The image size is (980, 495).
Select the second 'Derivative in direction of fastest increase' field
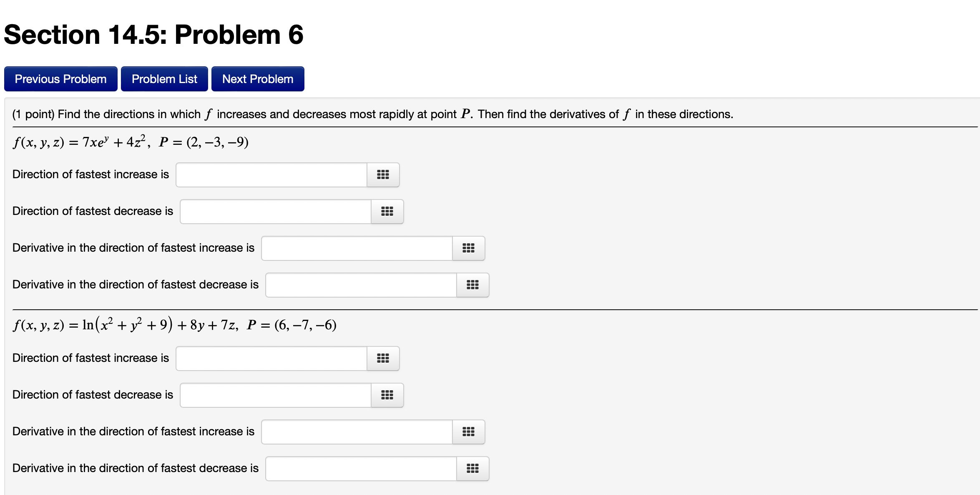pyautogui.click(x=357, y=432)
